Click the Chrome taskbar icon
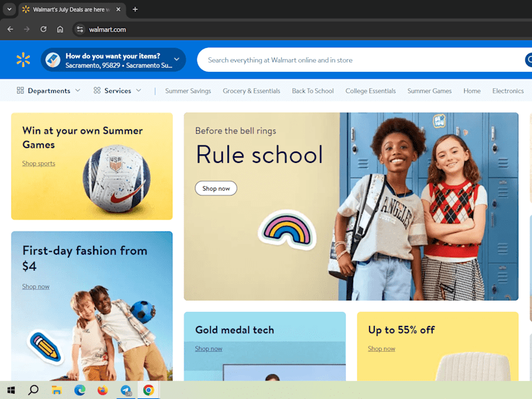532x399 pixels. pyautogui.click(x=148, y=390)
